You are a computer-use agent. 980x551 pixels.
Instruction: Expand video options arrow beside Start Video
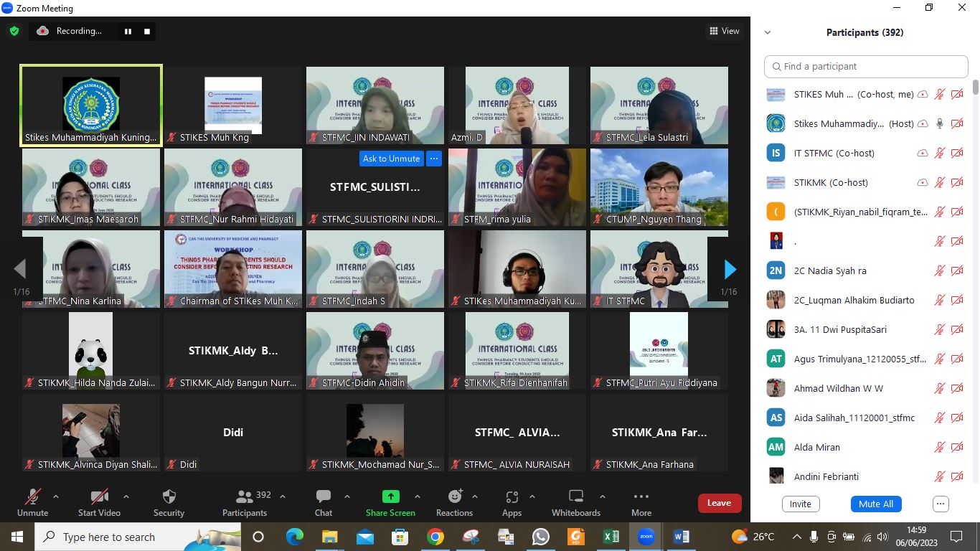[x=126, y=496]
